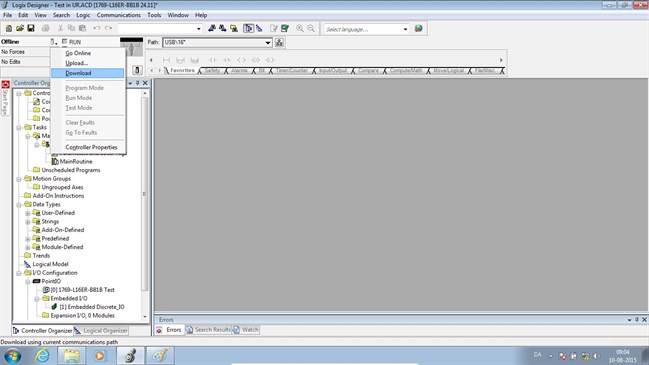Launch the paint palette app from taskbar
649x365 pixels.
click(x=160, y=355)
